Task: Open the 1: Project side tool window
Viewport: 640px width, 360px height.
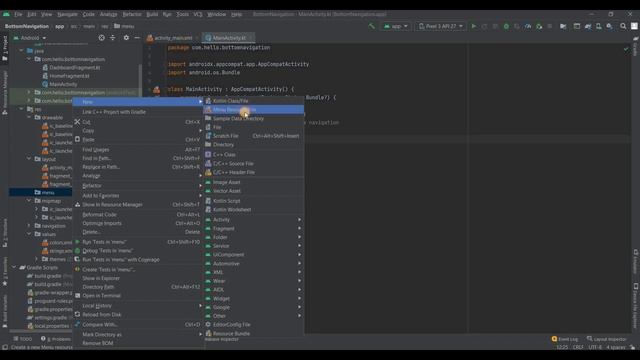Action: [5, 48]
